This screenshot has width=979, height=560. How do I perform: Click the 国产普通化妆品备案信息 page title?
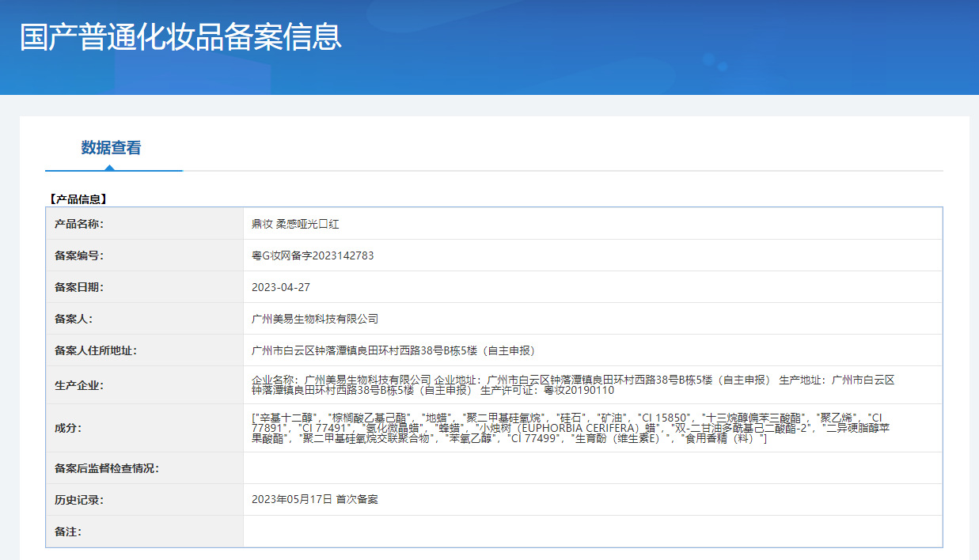(180, 37)
